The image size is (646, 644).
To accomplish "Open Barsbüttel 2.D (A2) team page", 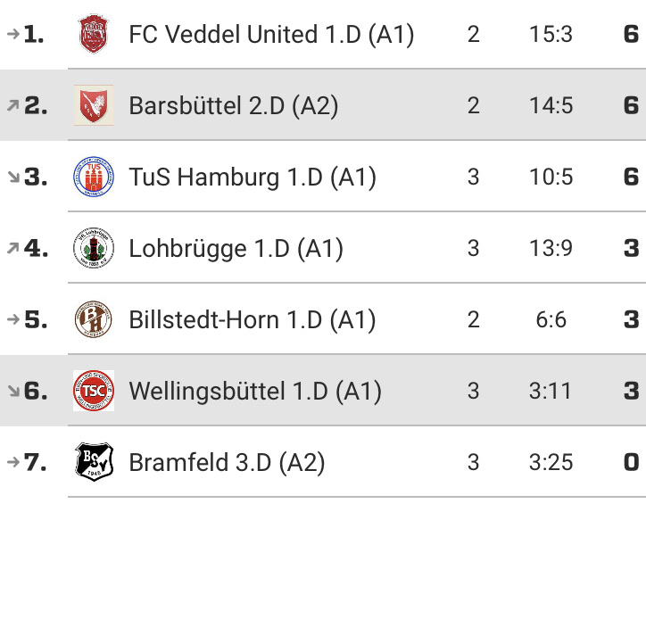I will (234, 106).
